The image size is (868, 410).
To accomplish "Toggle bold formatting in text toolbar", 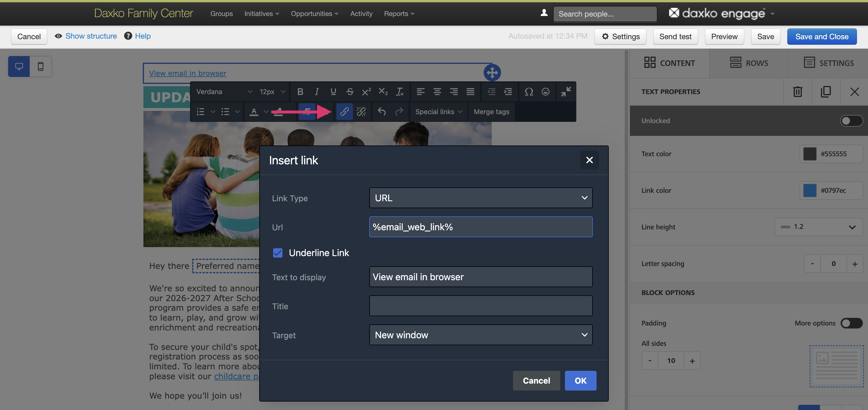I will tap(300, 92).
